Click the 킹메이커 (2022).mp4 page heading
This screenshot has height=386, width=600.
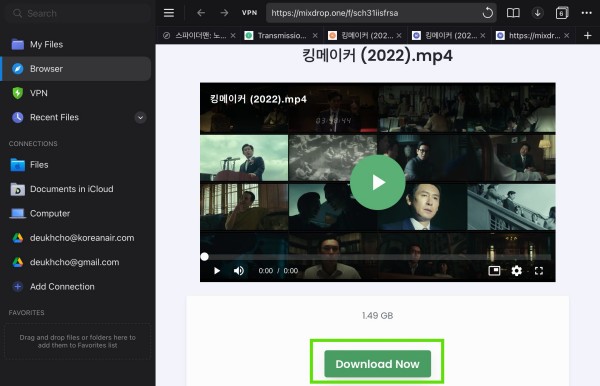click(377, 56)
